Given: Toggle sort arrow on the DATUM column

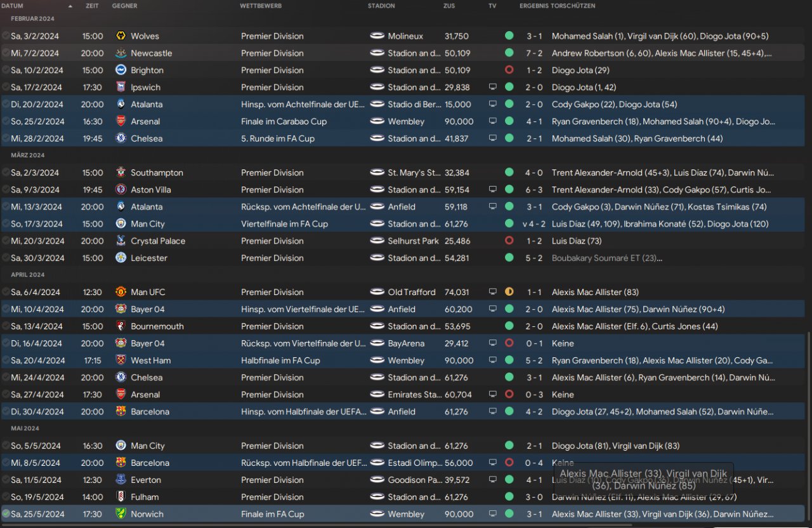Looking at the screenshot, I should pyautogui.click(x=70, y=6).
